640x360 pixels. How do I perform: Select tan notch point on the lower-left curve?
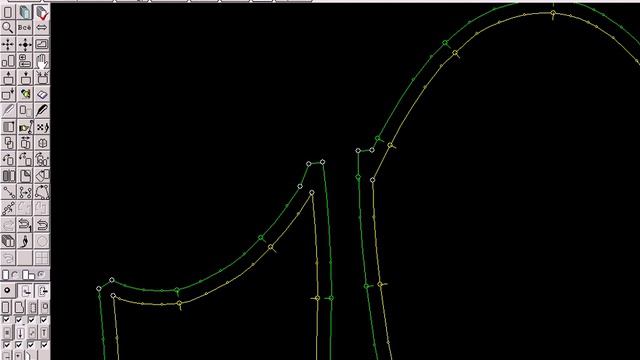179,304
